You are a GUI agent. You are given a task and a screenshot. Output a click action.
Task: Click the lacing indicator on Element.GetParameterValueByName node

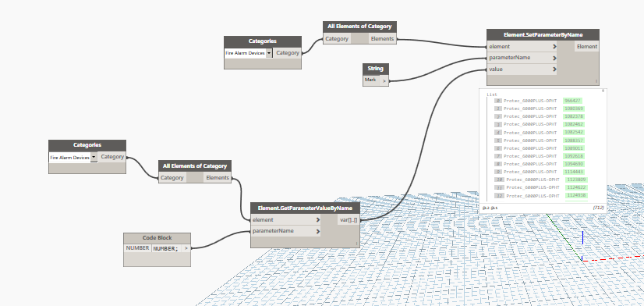tap(356, 244)
